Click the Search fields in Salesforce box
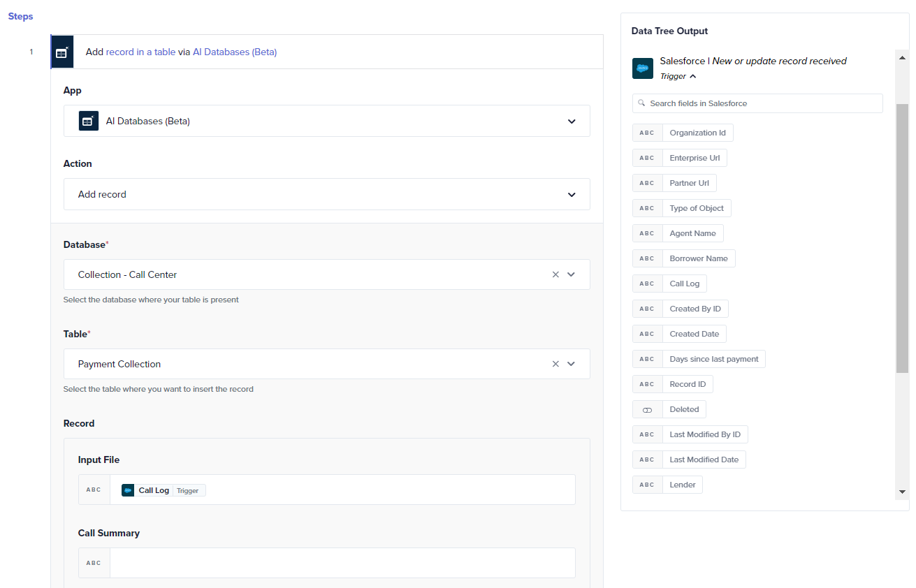 click(x=757, y=103)
